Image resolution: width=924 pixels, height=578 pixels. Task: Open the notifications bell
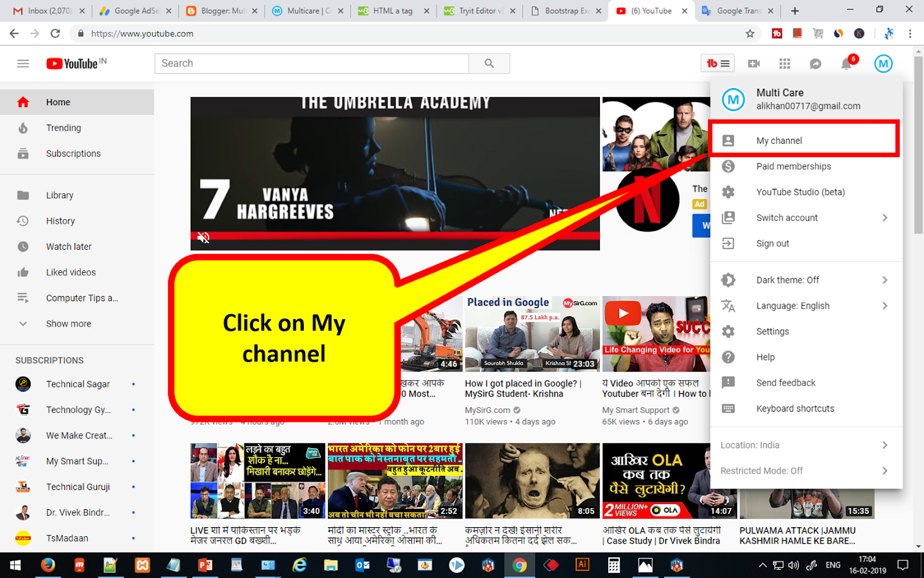847,64
